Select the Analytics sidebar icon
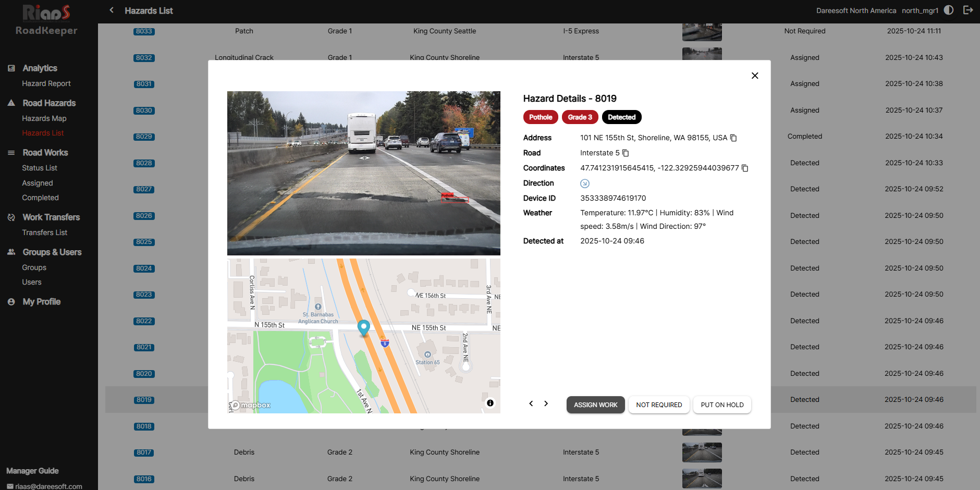The image size is (980, 490). point(11,68)
